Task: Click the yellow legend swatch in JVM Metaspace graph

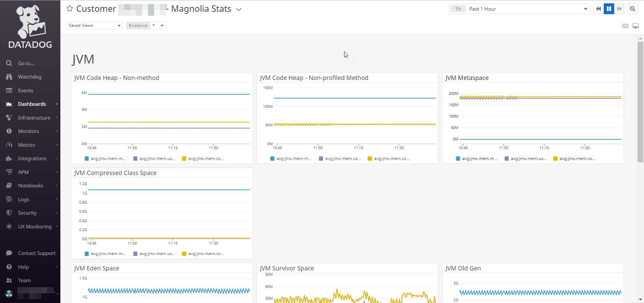Action: coord(555,159)
